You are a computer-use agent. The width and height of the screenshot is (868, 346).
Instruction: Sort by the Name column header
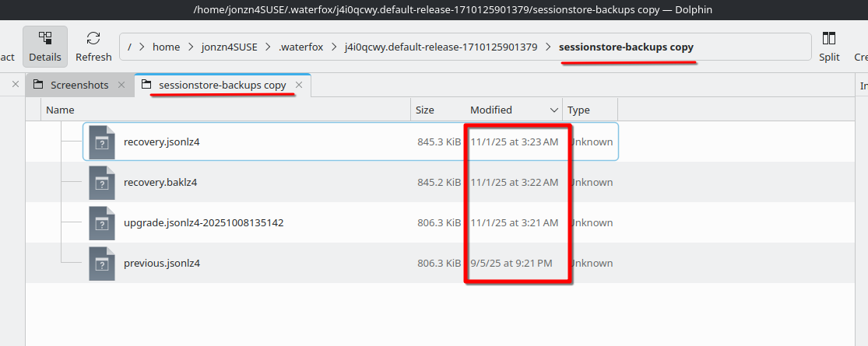pos(226,110)
